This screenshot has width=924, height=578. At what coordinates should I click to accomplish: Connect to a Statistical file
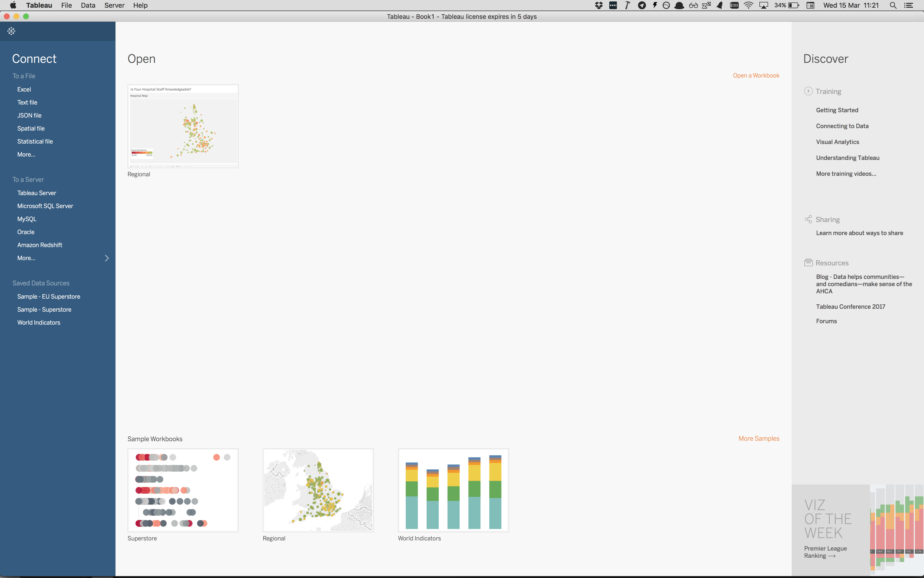click(x=35, y=141)
